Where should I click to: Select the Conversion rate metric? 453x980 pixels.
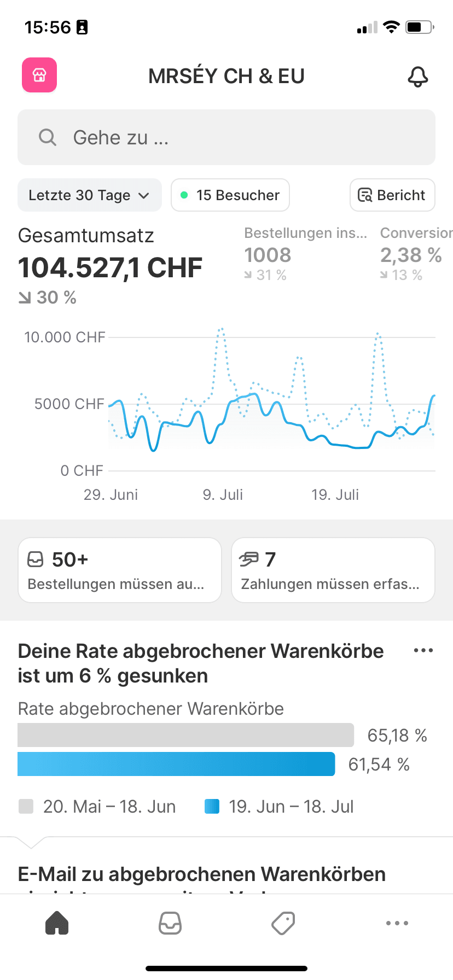point(415,254)
